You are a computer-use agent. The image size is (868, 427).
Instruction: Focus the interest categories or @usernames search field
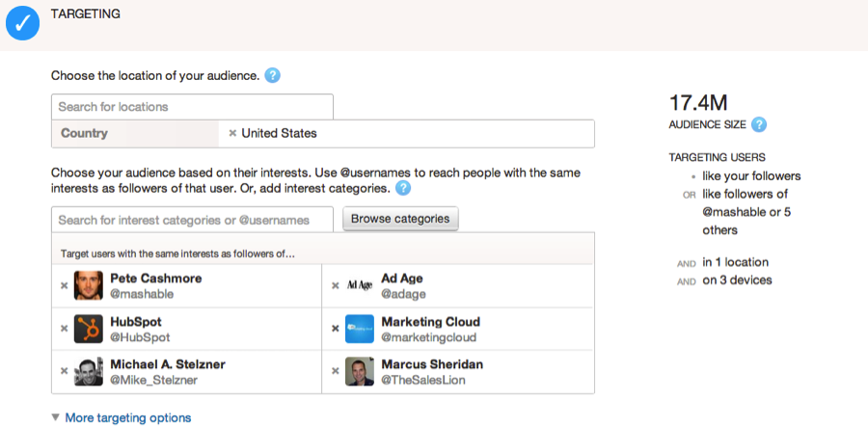click(x=192, y=220)
